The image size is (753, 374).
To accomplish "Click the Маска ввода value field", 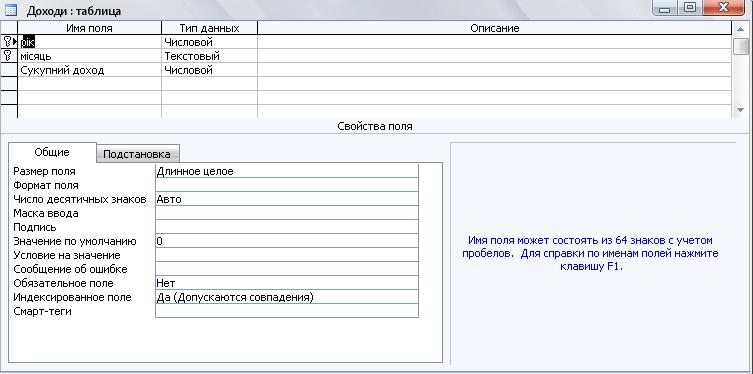I will click(x=287, y=213).
